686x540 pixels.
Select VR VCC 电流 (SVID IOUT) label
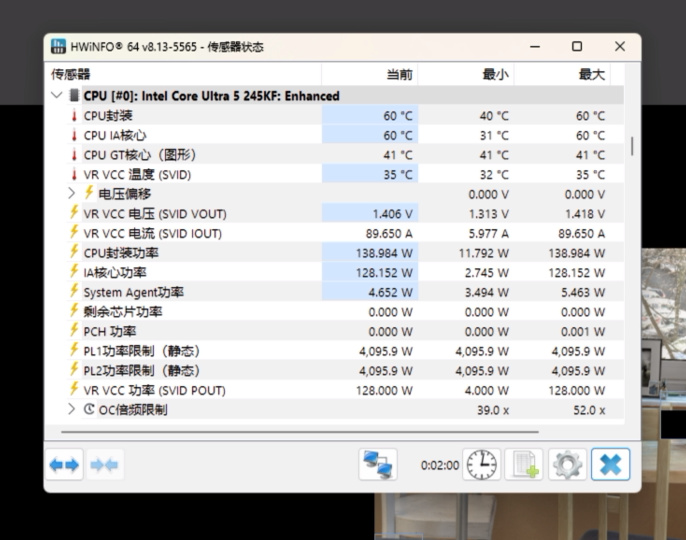point(153,234)
